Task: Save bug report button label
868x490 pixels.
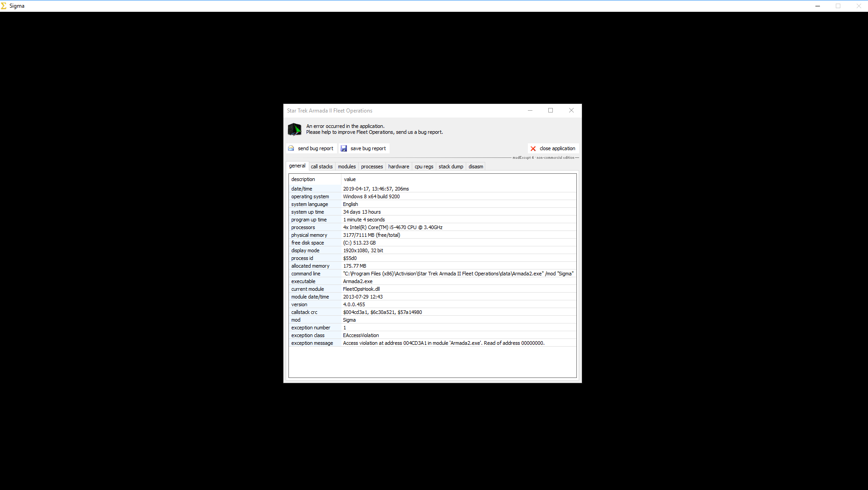Action: tap(368, 148)
